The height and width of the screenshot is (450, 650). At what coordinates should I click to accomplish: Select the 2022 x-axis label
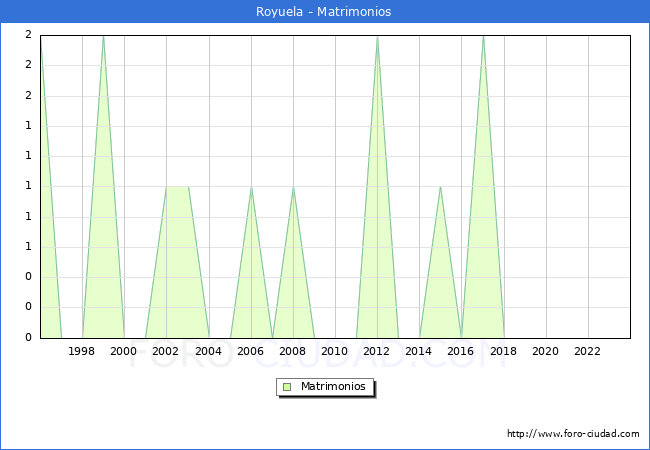(x=587, y=351)
